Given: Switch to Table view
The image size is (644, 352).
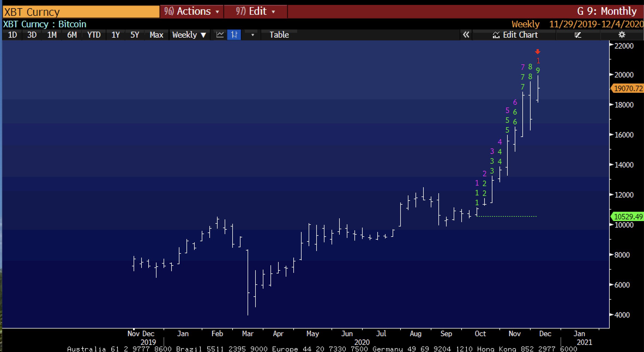Looking at the screenshot, I should 279,35.
